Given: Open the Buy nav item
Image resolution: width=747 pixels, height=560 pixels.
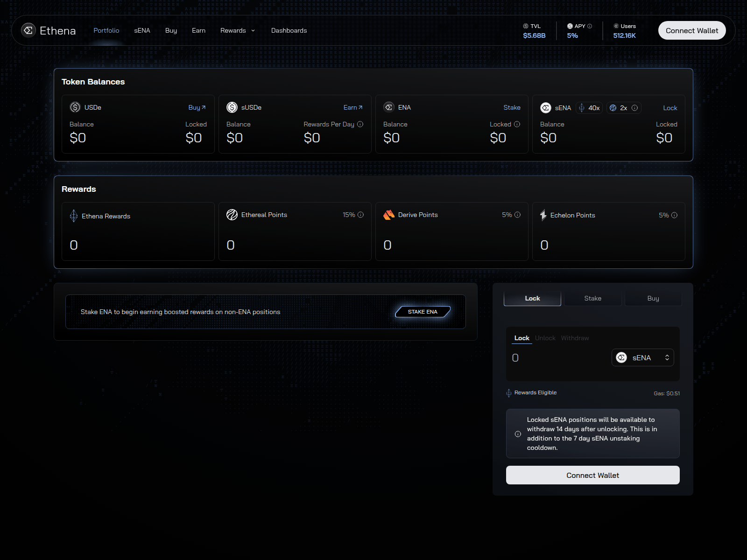Looking at the screenshot, I should click(171, 30).
